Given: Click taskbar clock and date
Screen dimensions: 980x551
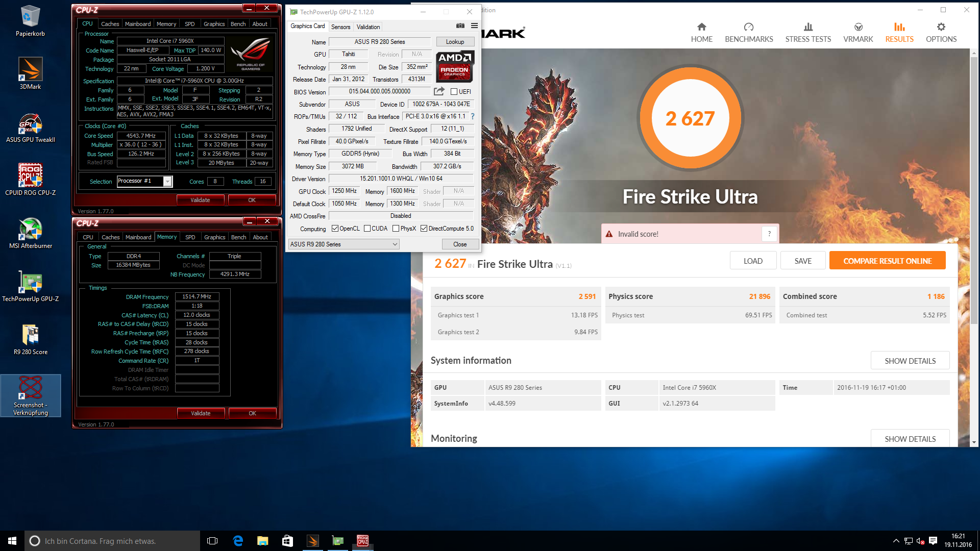Looking at the screenshot, I should (958, 541).
